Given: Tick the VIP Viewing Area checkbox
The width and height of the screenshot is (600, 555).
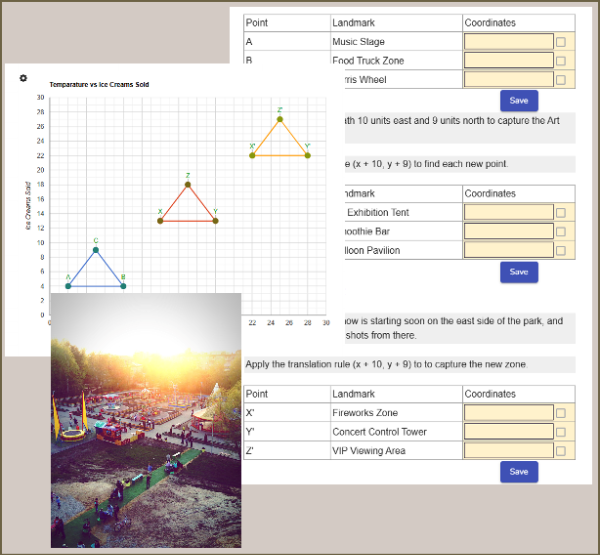Looking at the screenshot, I should click(560, 451).
